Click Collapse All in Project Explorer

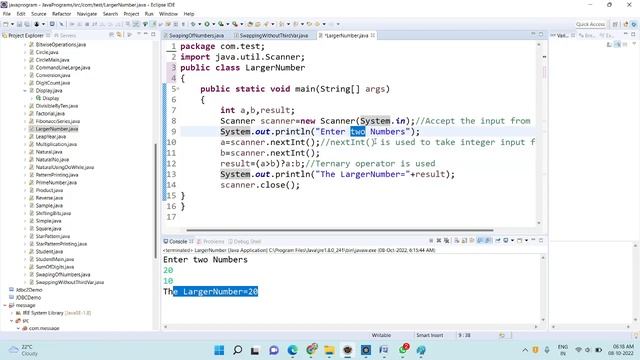(111, 35)
